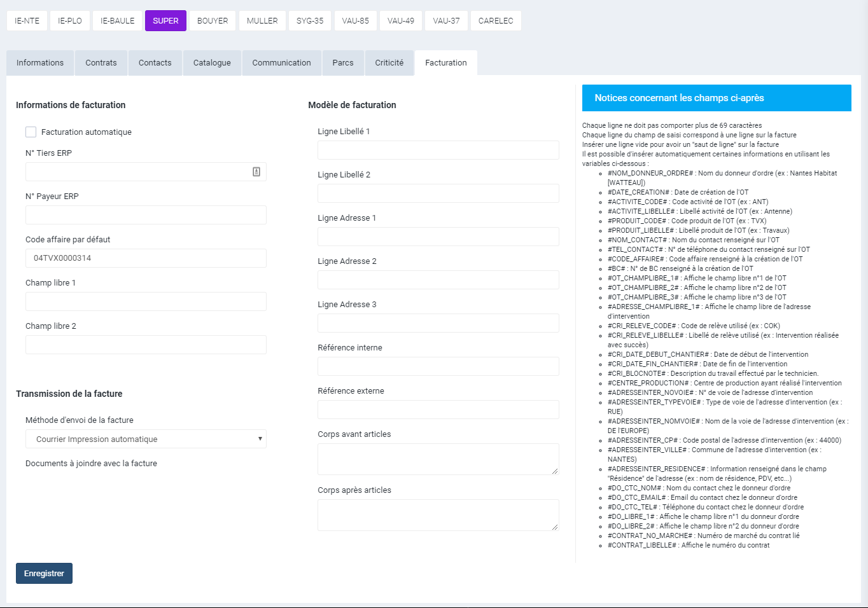This screenshot has height=608, width=868.
Task: Choose the BOUYER client button
Action: tap(213, 20)
